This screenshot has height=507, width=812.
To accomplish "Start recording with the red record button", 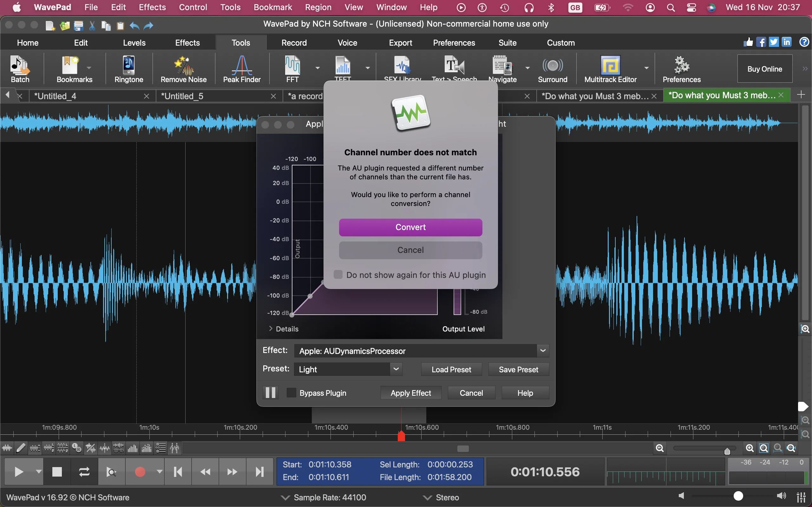I will [x=140, y=471].
